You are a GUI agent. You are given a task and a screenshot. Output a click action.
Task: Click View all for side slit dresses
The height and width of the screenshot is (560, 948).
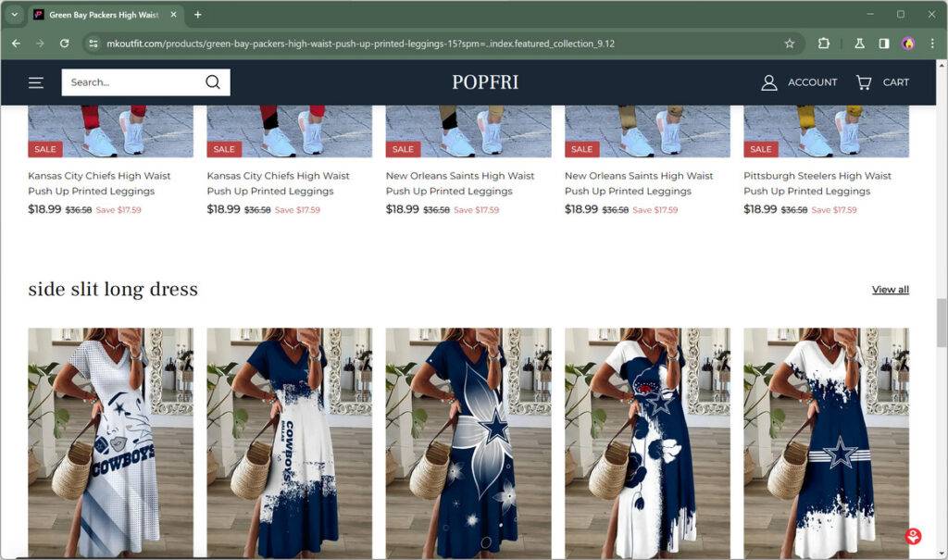point(890,290)
